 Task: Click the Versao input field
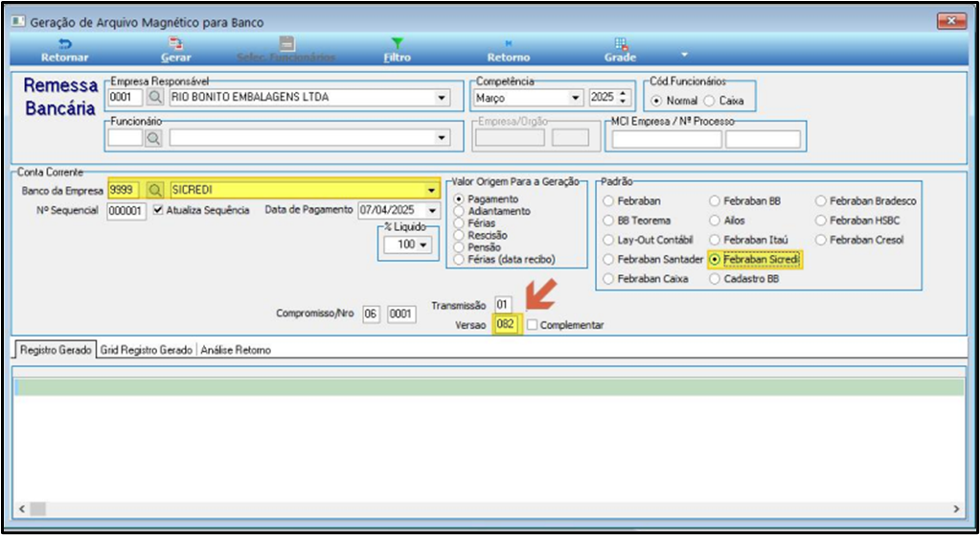pyautogui.click(x=506, y=324)
